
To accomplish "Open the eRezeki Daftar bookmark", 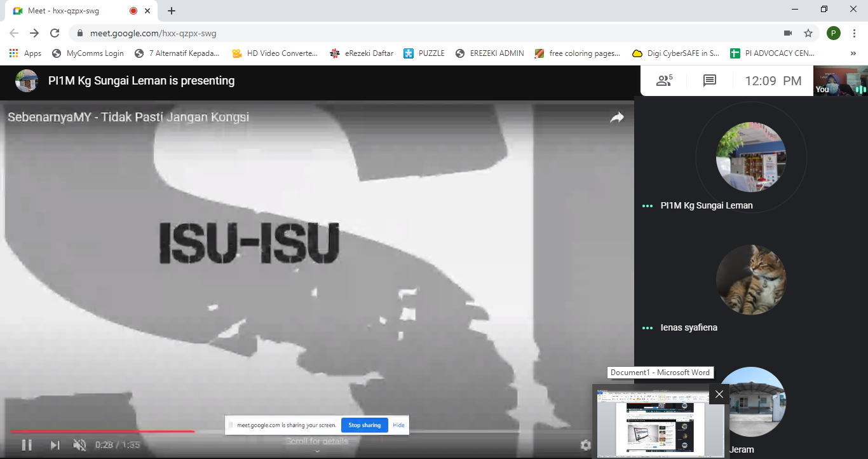I will point(362,53).
